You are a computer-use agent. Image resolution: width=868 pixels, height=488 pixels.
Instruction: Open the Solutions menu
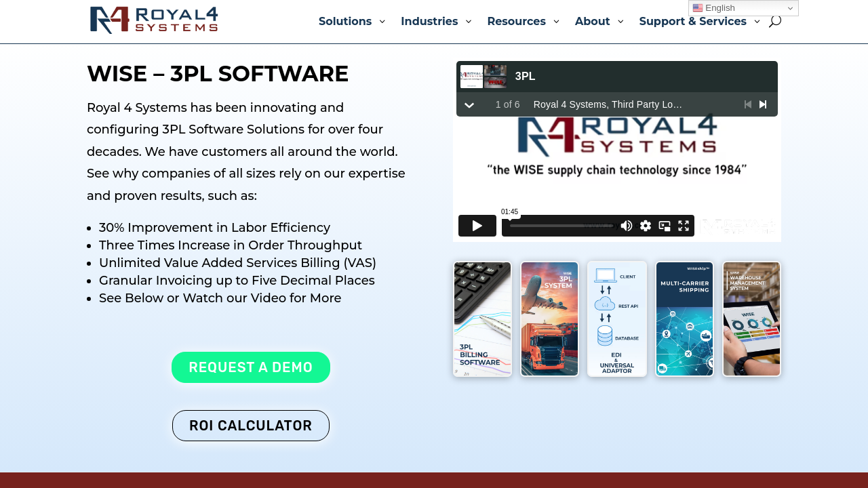(x=352, y=21)
